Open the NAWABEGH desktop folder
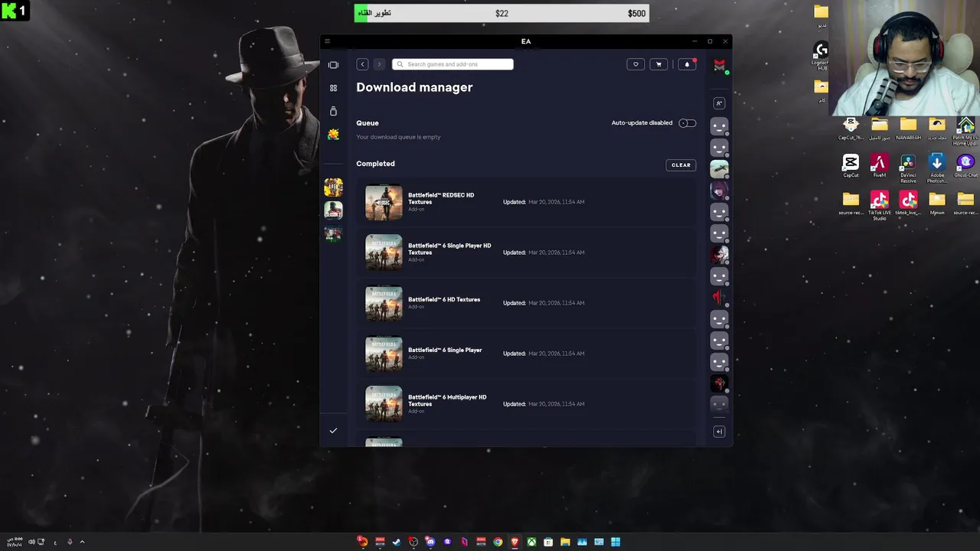The height and width of the screenshot is (551, 980). [x=908, y=129]
